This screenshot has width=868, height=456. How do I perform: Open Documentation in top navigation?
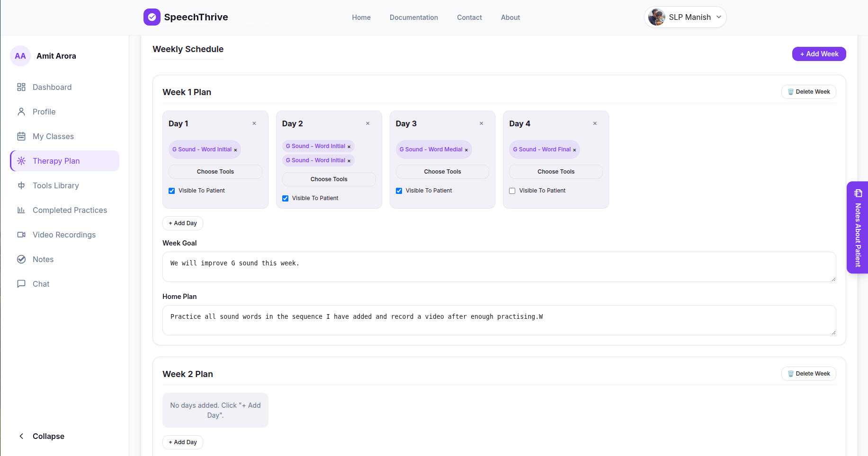coord(414,18)
